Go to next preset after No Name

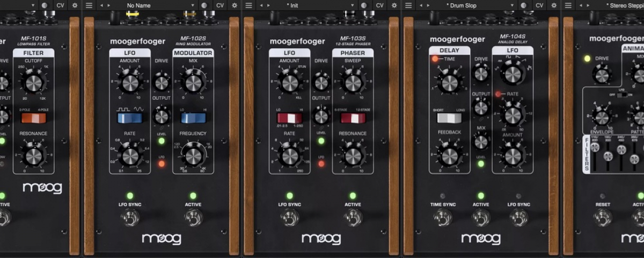pyautogui.click(x=109, y=5)
